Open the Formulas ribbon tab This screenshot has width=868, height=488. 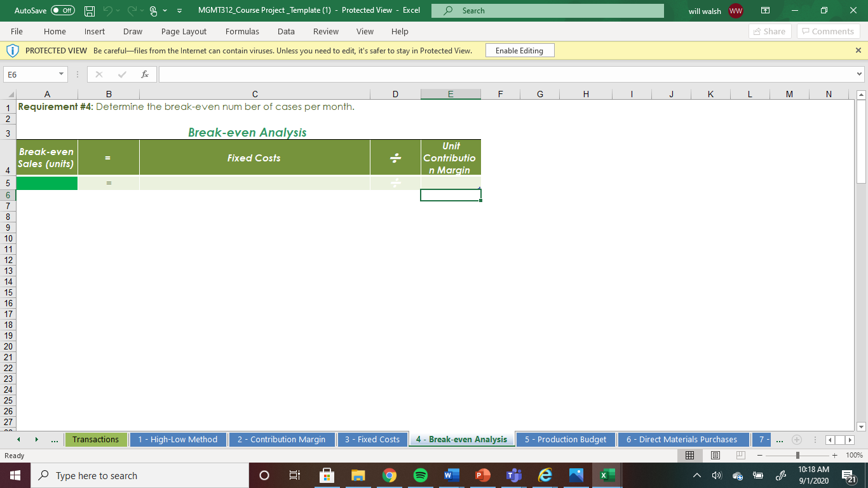pyautogui.click(x=242, y=31)
